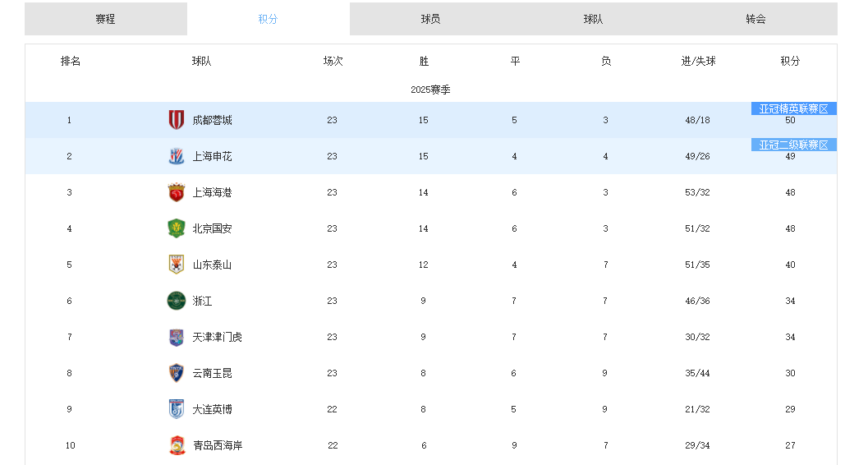
Task: Select the Qingdao West Coast (青岛西海岸) logo
Action: pyautogui.click(x=177, y=445)
